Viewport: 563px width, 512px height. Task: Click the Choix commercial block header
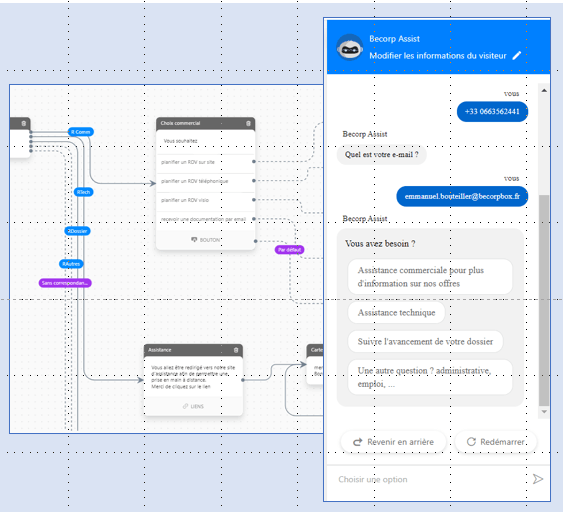coord(205,124)
